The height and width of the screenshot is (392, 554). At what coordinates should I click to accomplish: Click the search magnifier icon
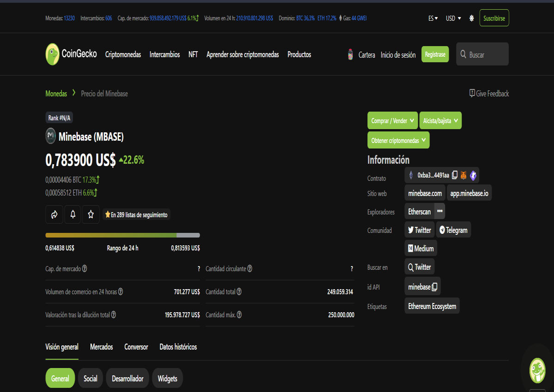point(464,54)
